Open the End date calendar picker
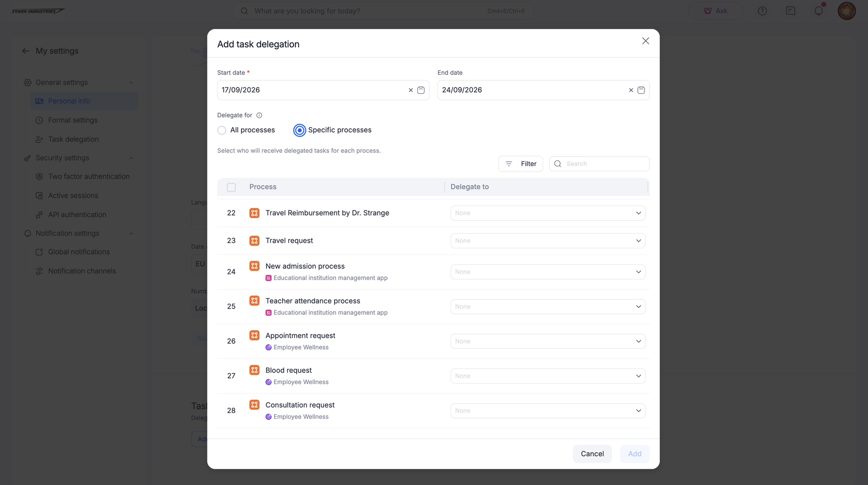 coord(641,90)
